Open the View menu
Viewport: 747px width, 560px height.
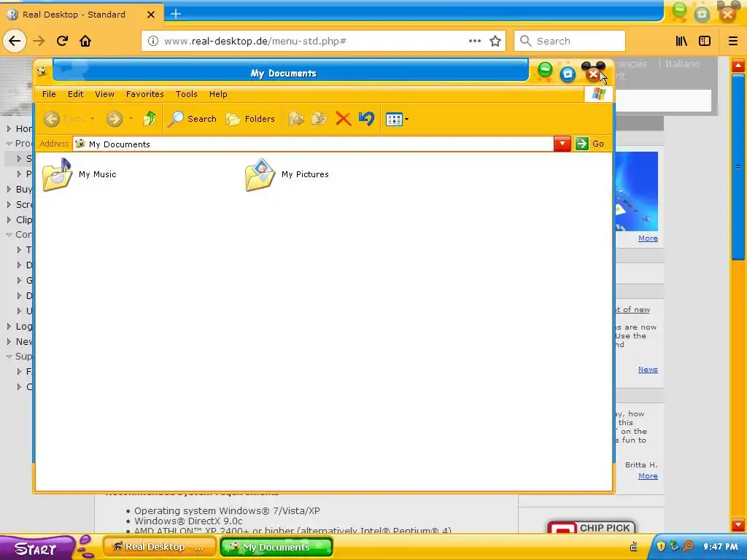104,94
